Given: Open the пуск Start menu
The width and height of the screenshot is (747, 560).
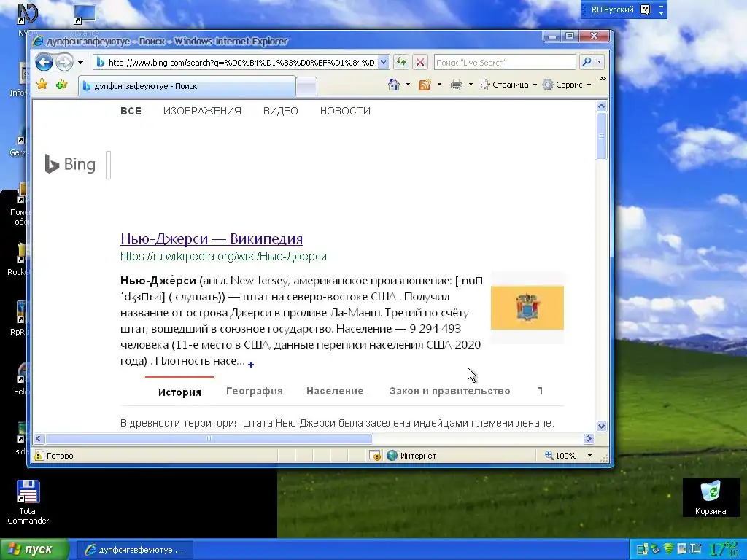Looking at the screenshot, I should pos(34,550).
